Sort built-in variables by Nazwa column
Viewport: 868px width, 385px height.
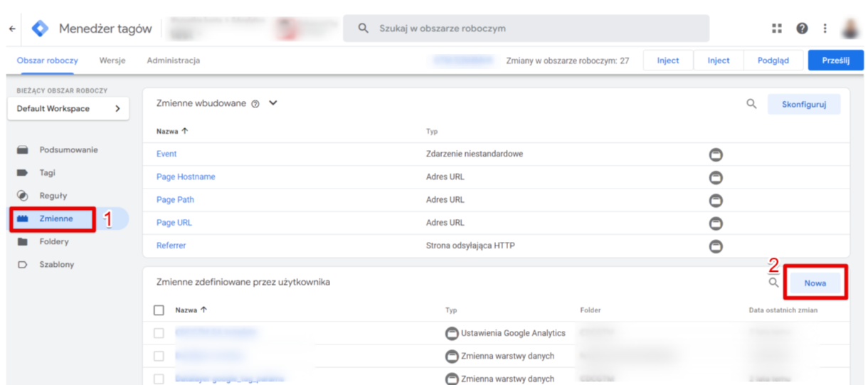click(172, 131)
